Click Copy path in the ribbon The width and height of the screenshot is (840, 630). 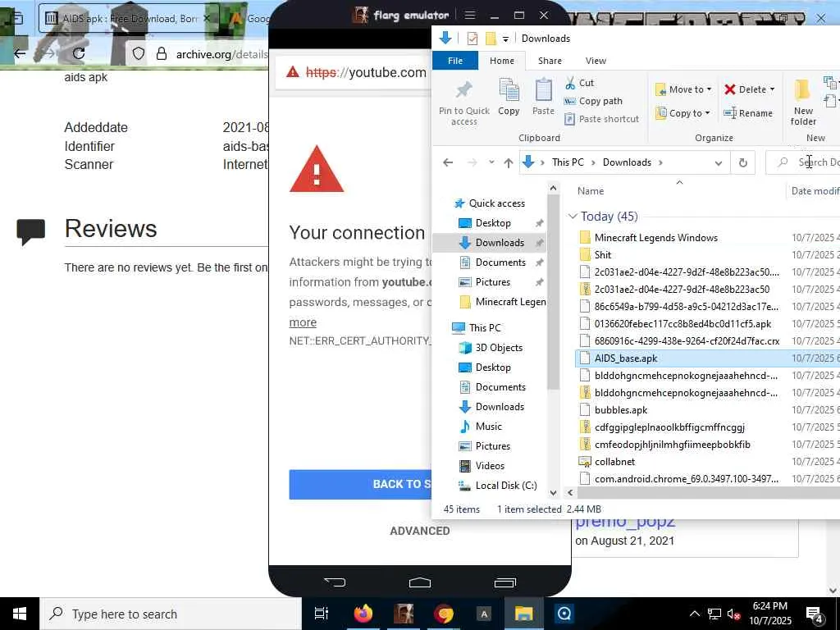593,101
